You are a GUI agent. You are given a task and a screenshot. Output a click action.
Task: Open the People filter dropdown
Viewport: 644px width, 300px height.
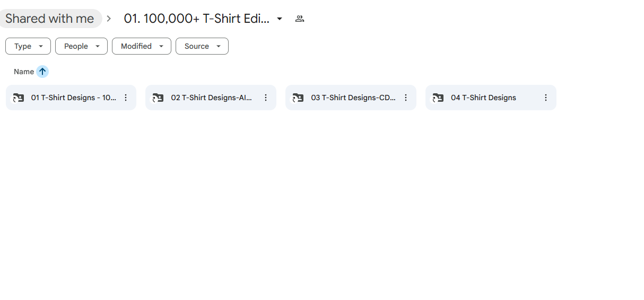point(81,46)
